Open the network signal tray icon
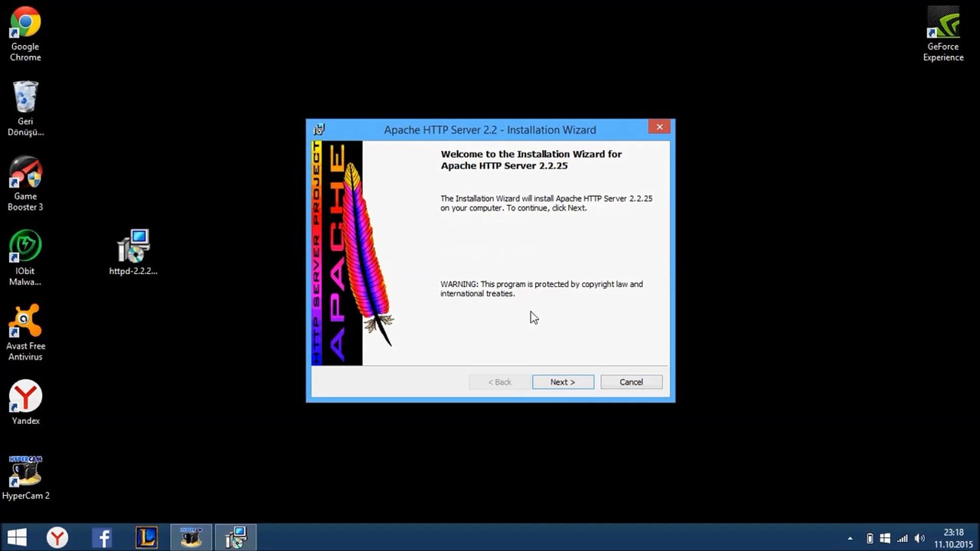The height and width of the screenshot is (551, 980). (903, 539)
